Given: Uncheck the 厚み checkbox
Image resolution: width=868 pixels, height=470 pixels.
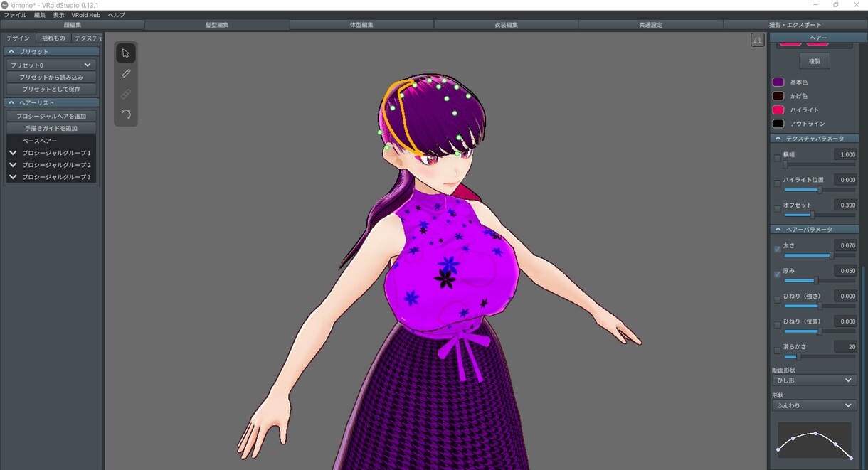Looking at the screenshot, I should (777, 274).
